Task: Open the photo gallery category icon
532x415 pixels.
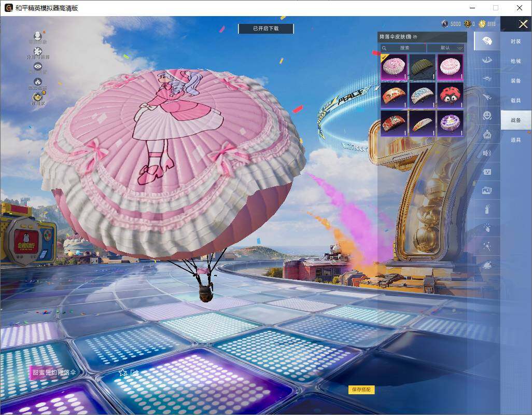Action: tap(487, 191)
